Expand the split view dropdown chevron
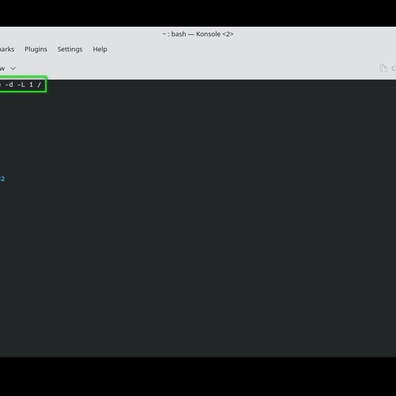 tap(13, 68)
